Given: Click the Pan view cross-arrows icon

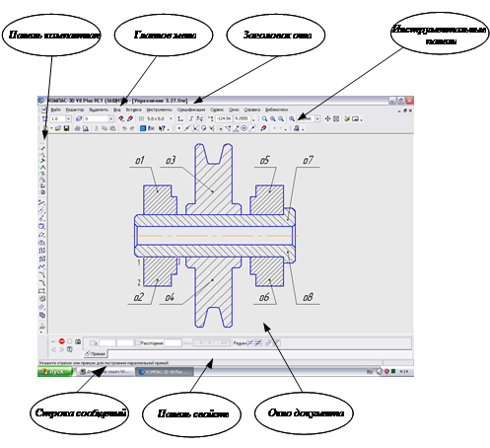Looking at the screenshot, I should [327, 118].
